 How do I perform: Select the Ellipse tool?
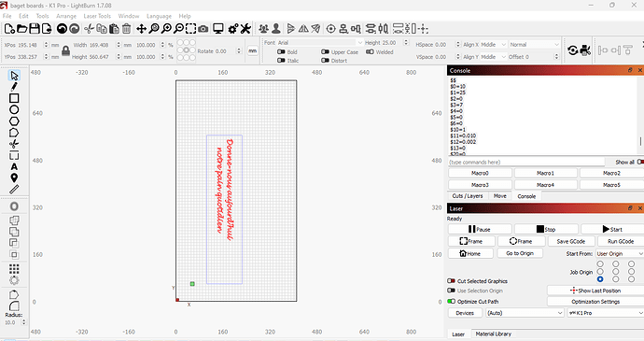coord(14,109)
